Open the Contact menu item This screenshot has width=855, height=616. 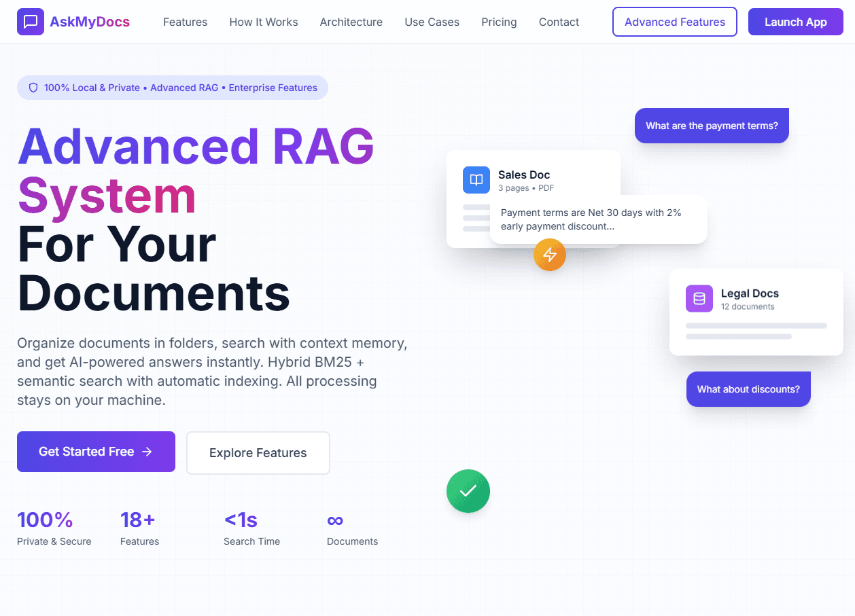[559, 22]
